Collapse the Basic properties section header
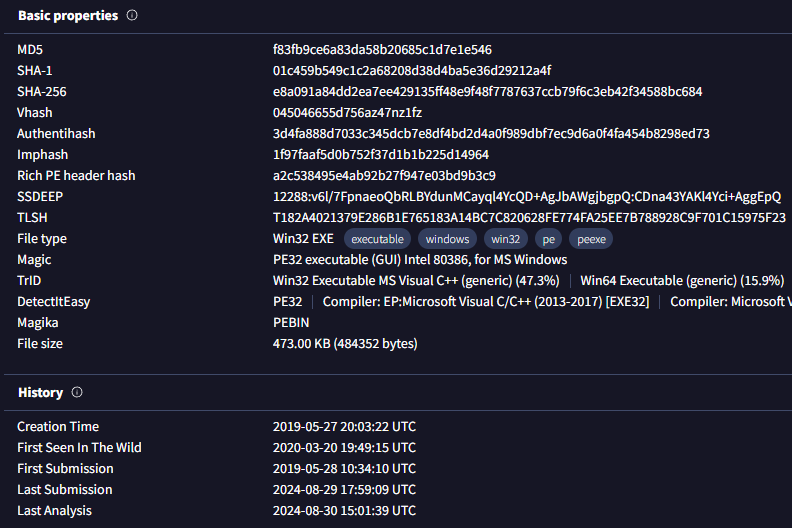The width and height of the screenshot is (792, 528). coord(67,16)
